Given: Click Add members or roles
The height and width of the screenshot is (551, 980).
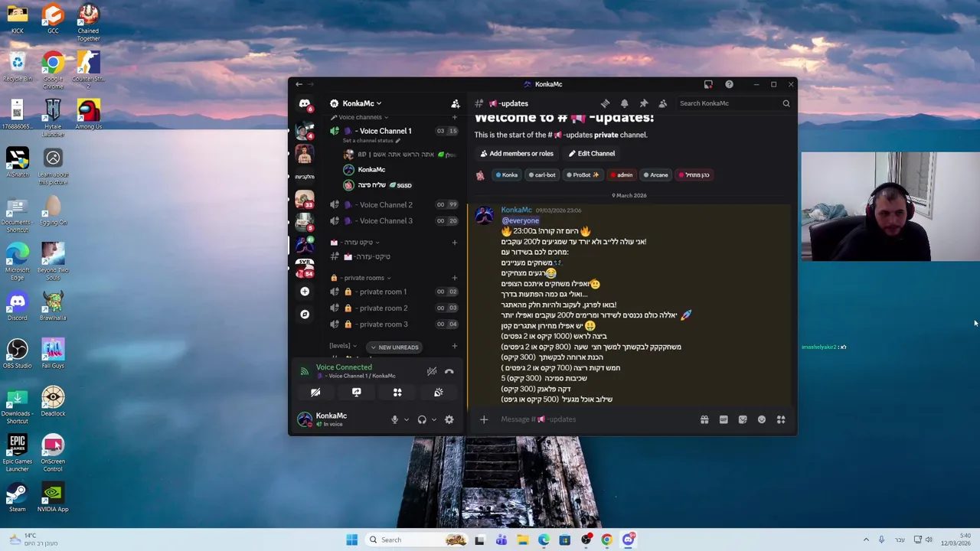Looking at the screenshot, I should (517, 154).
